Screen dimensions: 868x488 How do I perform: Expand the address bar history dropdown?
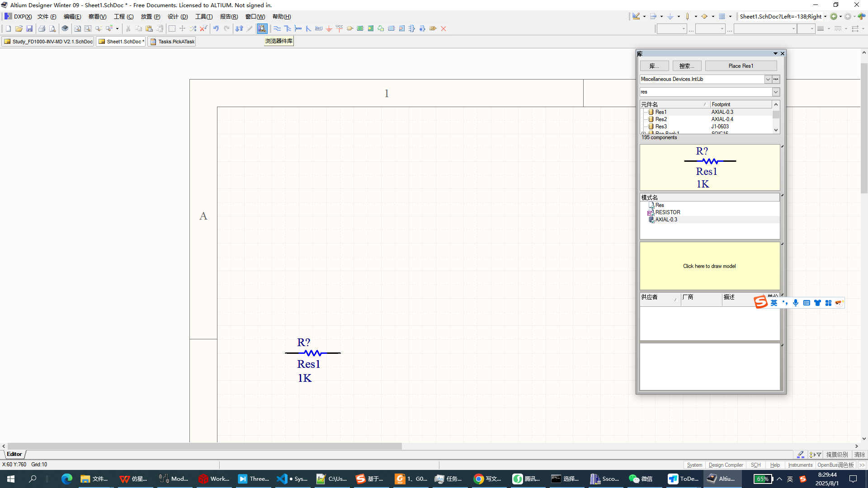click(825, 16)
